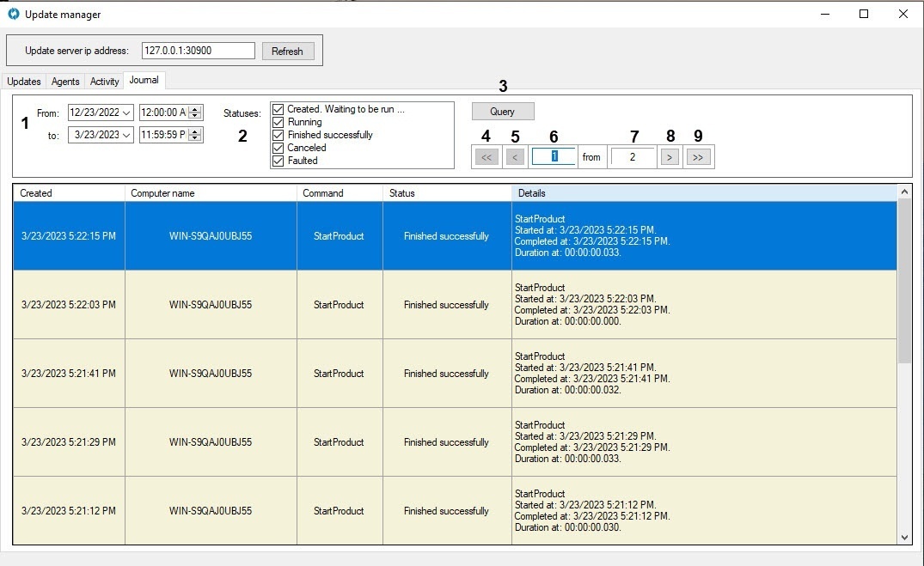Toggle the Canceled status checkbox
The width and height of the screenshot is (924, 566).
pyautogui.click(x=278, y=148)
